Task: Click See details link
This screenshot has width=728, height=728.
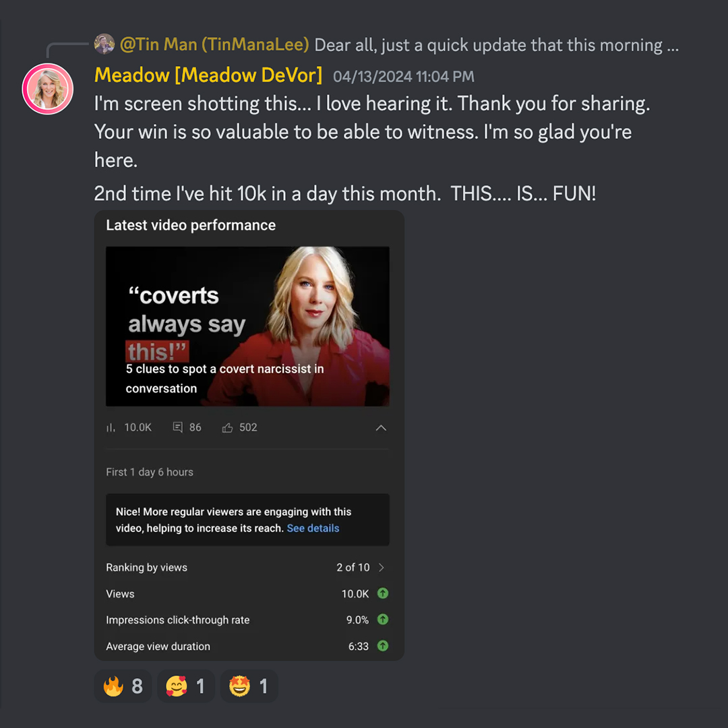Action: click(x=313, y=528)
